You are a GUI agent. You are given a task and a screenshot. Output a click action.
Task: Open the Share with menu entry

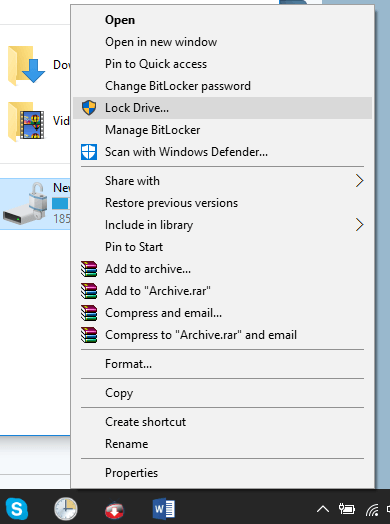tap(223, 181)
